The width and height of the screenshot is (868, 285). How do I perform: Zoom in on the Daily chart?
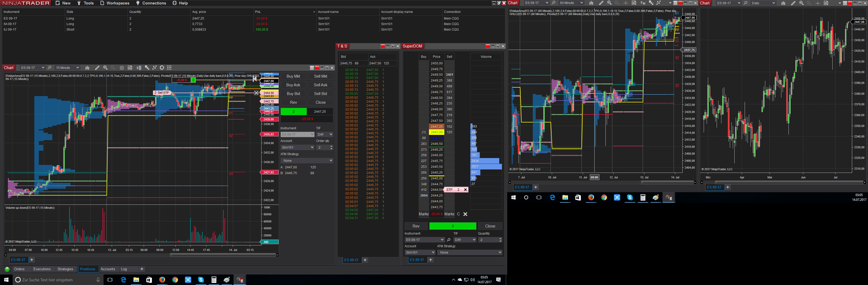(x=801, y=3)
